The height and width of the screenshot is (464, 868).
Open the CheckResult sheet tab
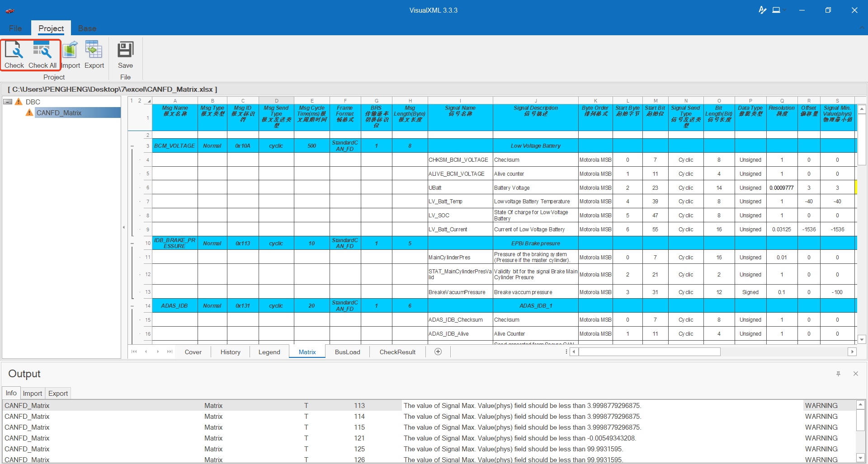[397, 352]
